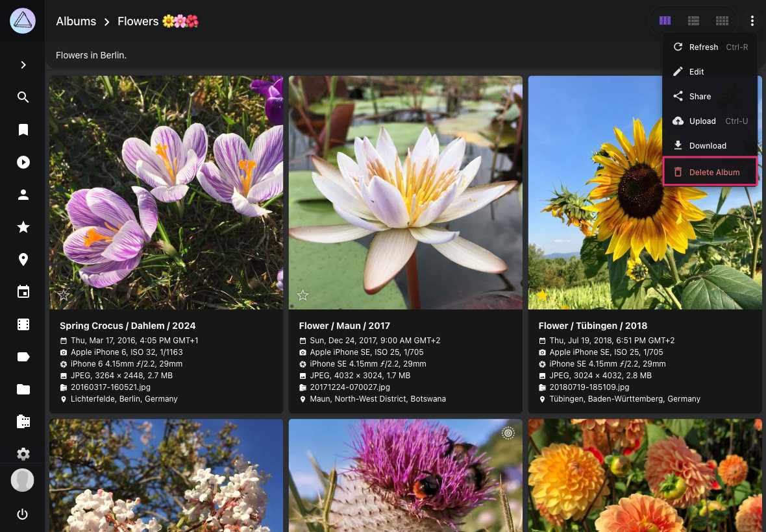Choose Delete Album
The width and height of the screenshot is (766, 532).
(714, 172)
